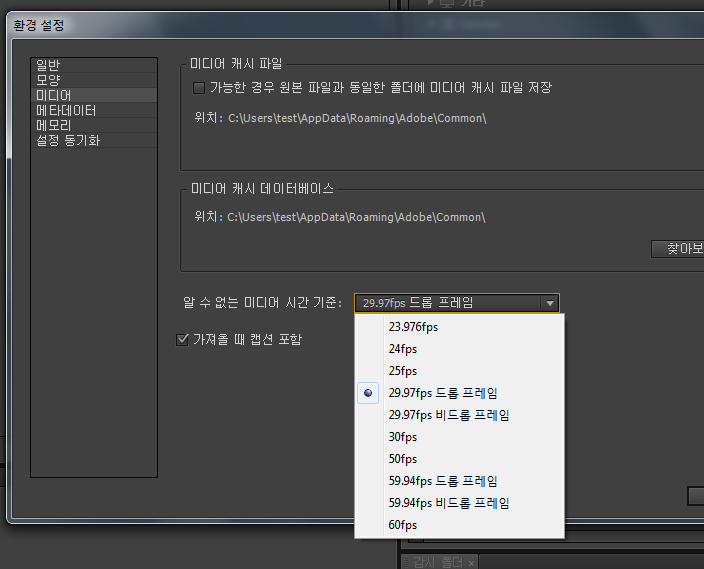This screenshot has width=704, height=569.
Task: Uncheck the 가져올 때 캡션 포함 checkbox
Action: tap(182, 340)
